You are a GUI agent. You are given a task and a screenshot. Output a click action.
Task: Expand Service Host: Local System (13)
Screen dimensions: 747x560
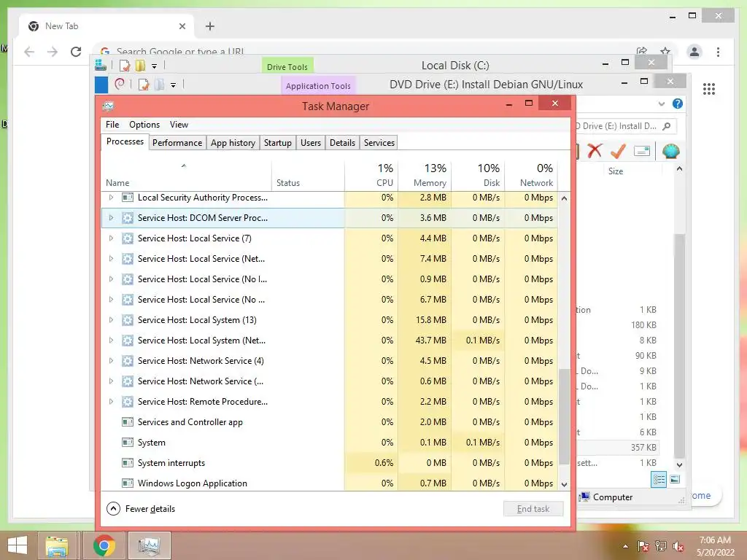point(111,320)
